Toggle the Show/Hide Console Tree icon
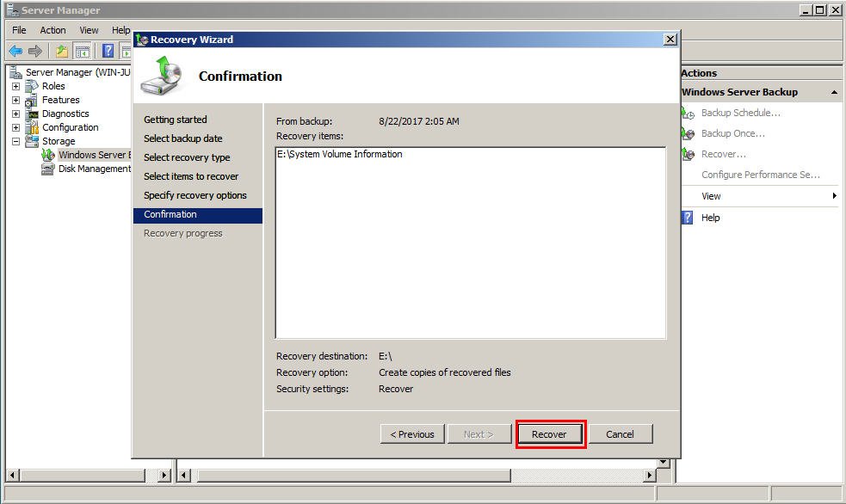Viewport: 846px width, 504px height. tap(82, 52)
